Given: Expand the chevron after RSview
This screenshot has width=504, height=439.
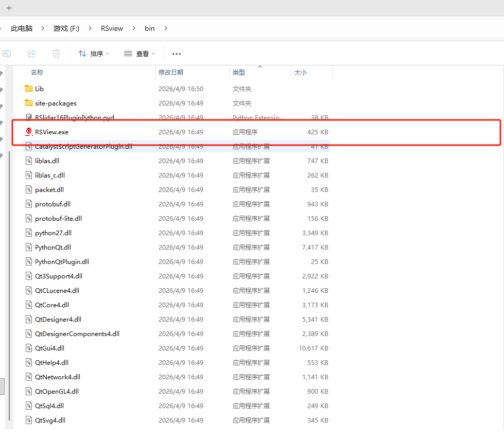Looking at the screenshot, I should [134, 28].
